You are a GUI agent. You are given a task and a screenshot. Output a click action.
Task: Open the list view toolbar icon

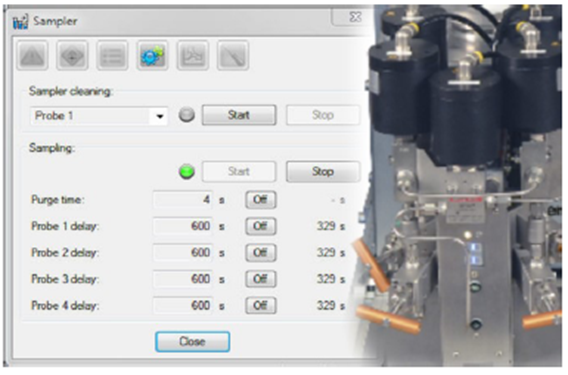coord(112,55)
